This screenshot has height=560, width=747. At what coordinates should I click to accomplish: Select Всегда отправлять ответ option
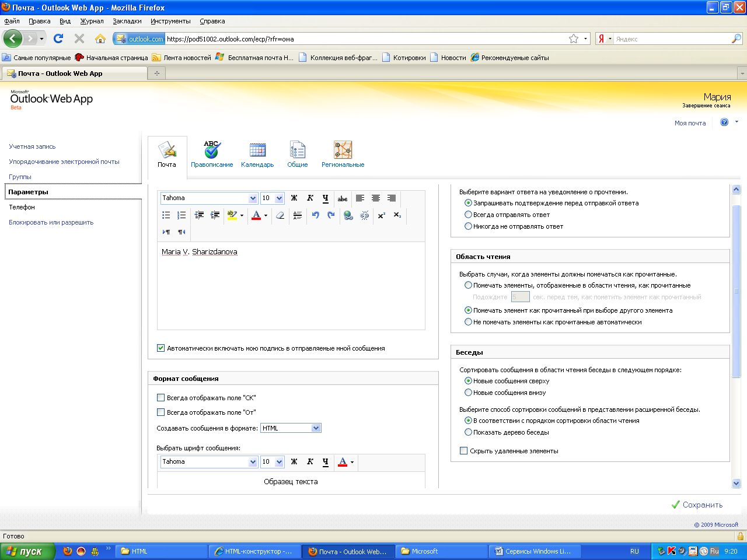[x=468, y=215]
